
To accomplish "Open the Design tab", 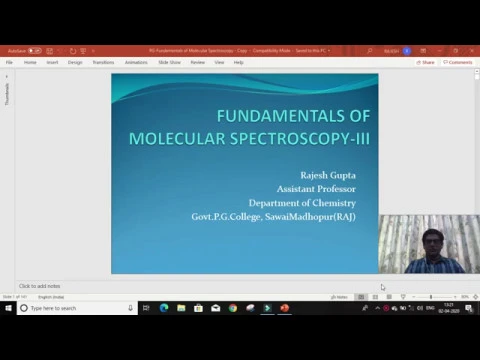I will pyautogui.click(x=75, y=62).
